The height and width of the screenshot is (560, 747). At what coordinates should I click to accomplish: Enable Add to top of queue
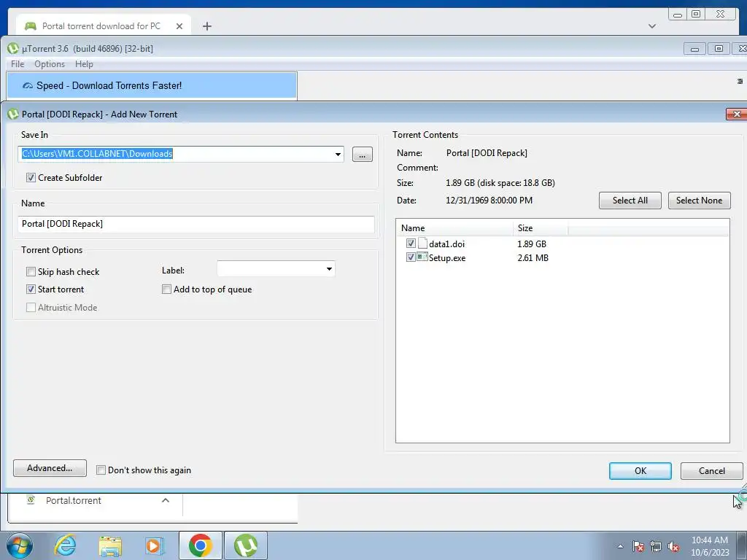click(x=166, y=289)
